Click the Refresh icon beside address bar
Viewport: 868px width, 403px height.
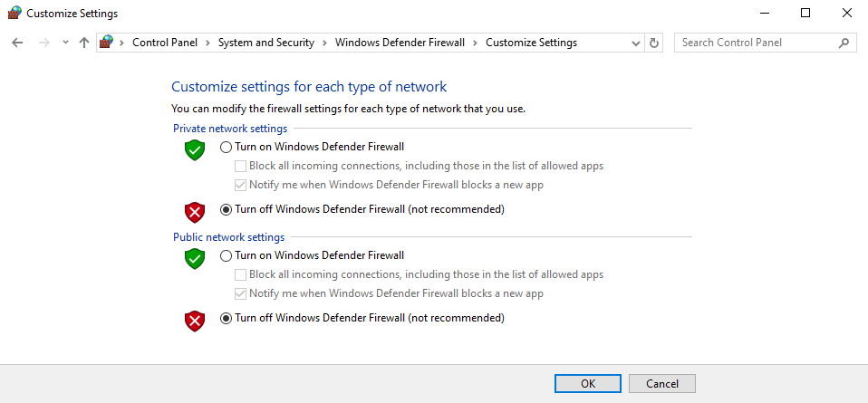tap(655, 43)
